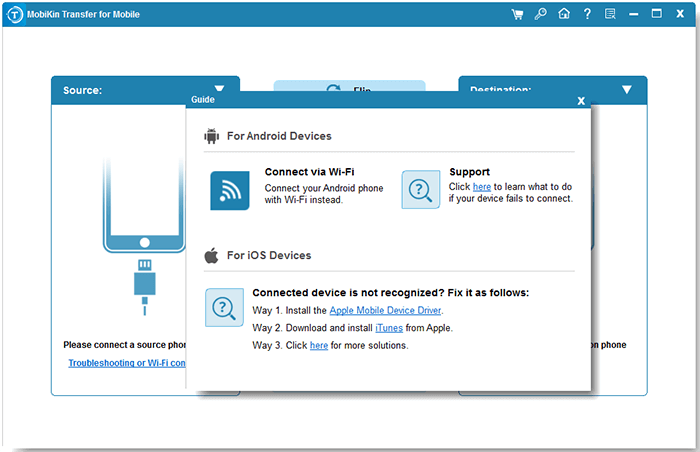700x452 pixels.
Task: Click the 'Source:' panel label
Action: pos(82,90)
